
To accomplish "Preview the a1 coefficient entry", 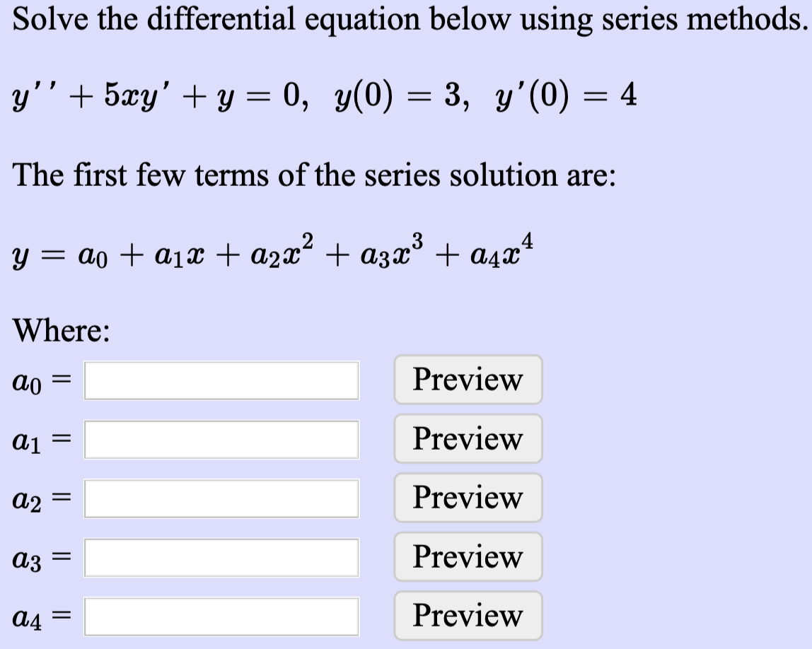I will click(x=468, y=438).
